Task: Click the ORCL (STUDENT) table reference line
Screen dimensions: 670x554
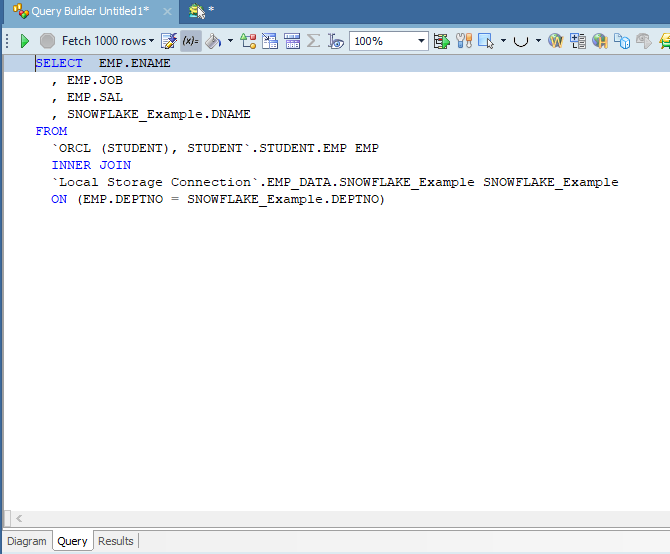Action: [x=215, y=148]
